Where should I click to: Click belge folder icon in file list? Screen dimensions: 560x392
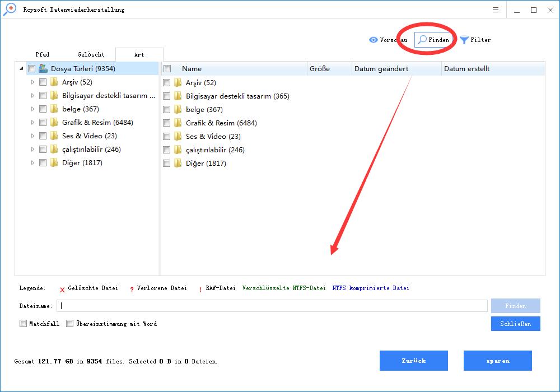click(178, 109)
